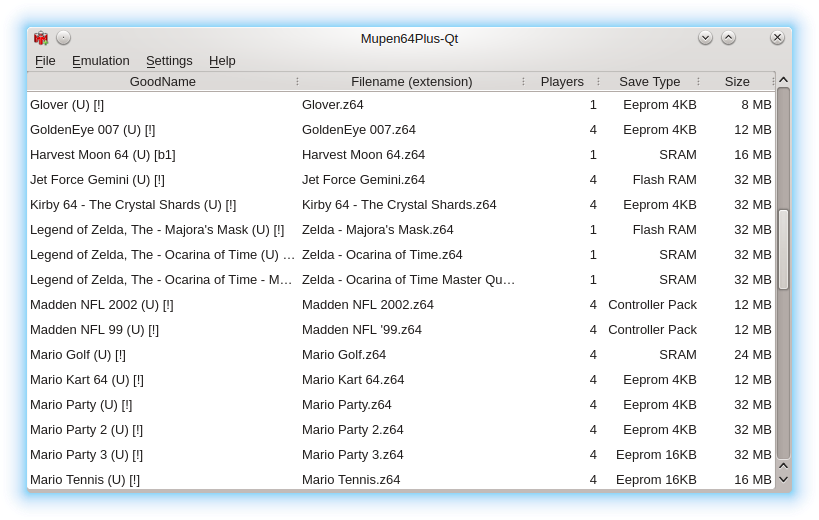Select Mario Party 2 (U) [!] row

pyautogui.click(x=401, y=430)
